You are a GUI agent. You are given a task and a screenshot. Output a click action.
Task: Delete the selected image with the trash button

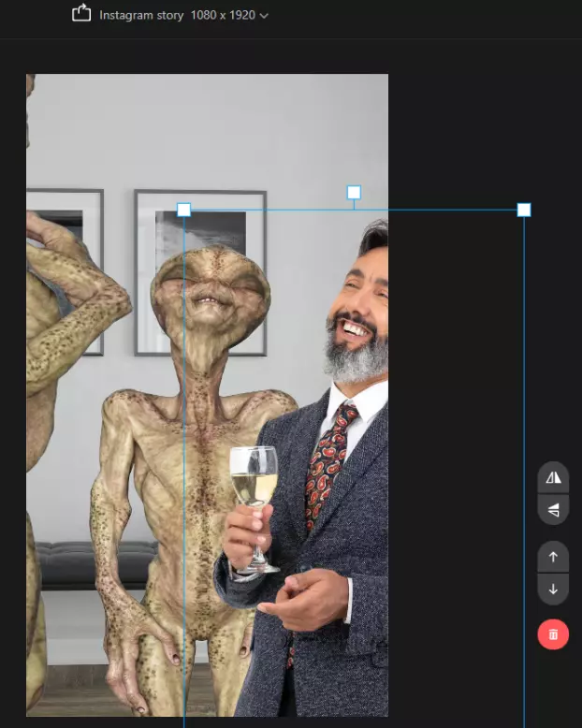point(553,634)
